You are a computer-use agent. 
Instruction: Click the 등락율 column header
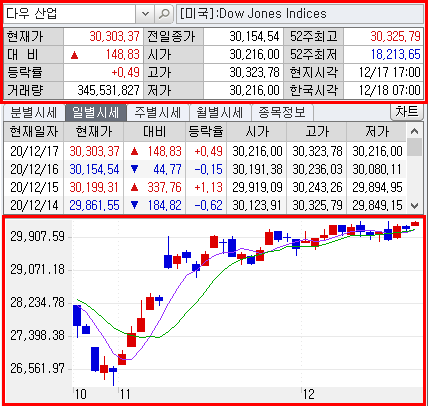coord(206,132)
